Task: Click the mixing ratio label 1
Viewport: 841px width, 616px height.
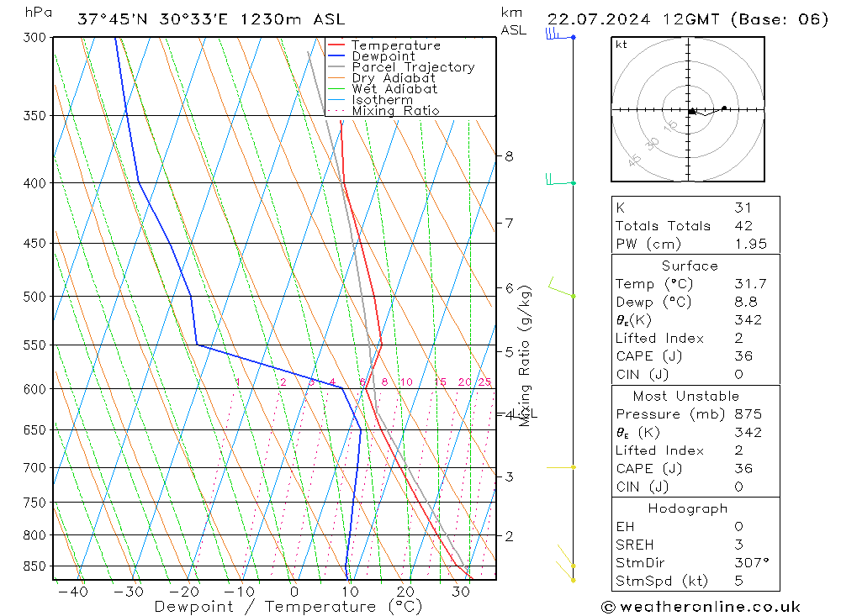Action: pyautogui.click(x=238, y=382)
